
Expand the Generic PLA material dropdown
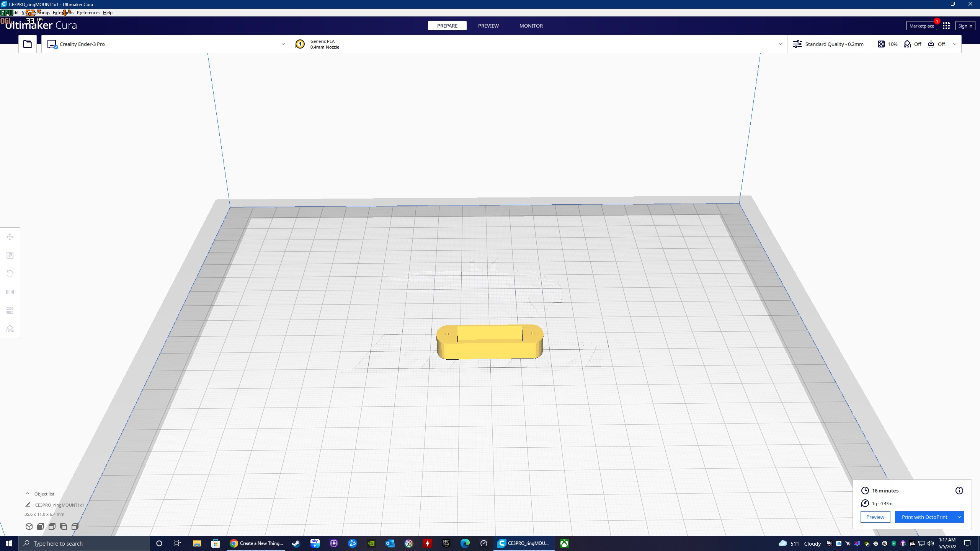tap(539, 44)
